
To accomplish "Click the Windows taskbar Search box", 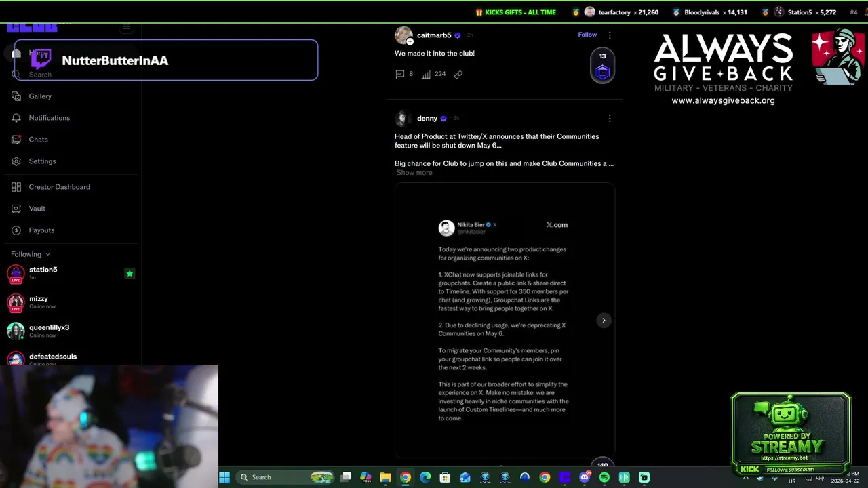I will click(285, 477).
